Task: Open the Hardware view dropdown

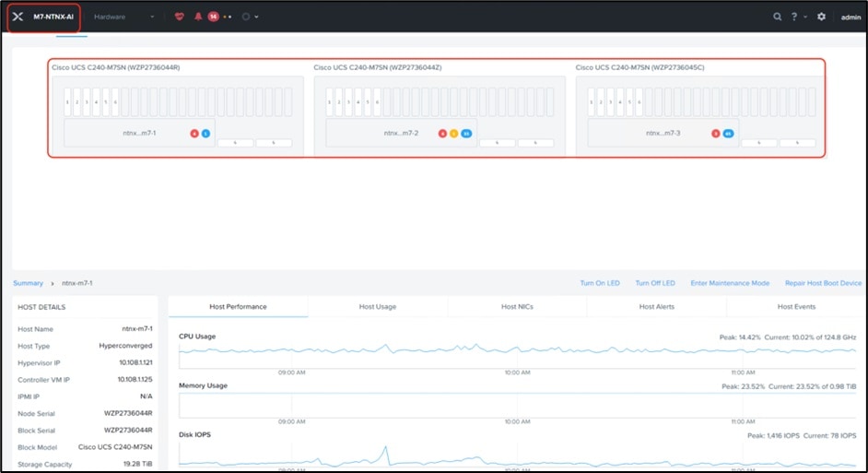Action: pyautogui.click(x=124, y=17)
